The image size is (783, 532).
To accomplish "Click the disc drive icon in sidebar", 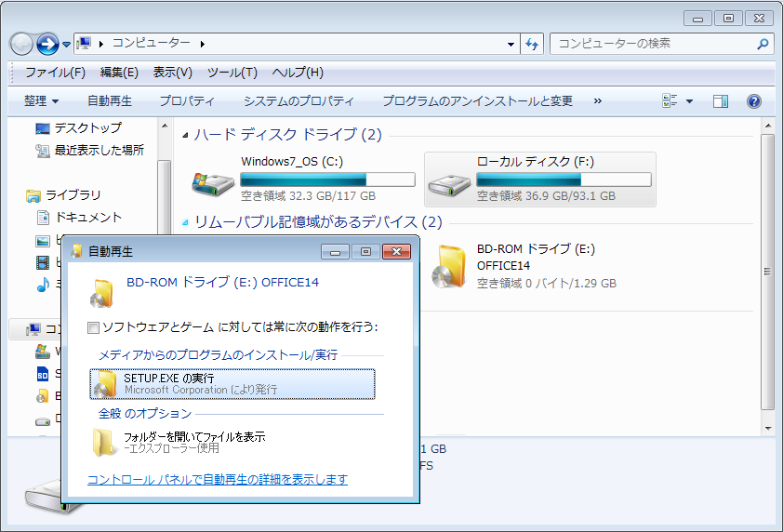I will coord(43,396).
